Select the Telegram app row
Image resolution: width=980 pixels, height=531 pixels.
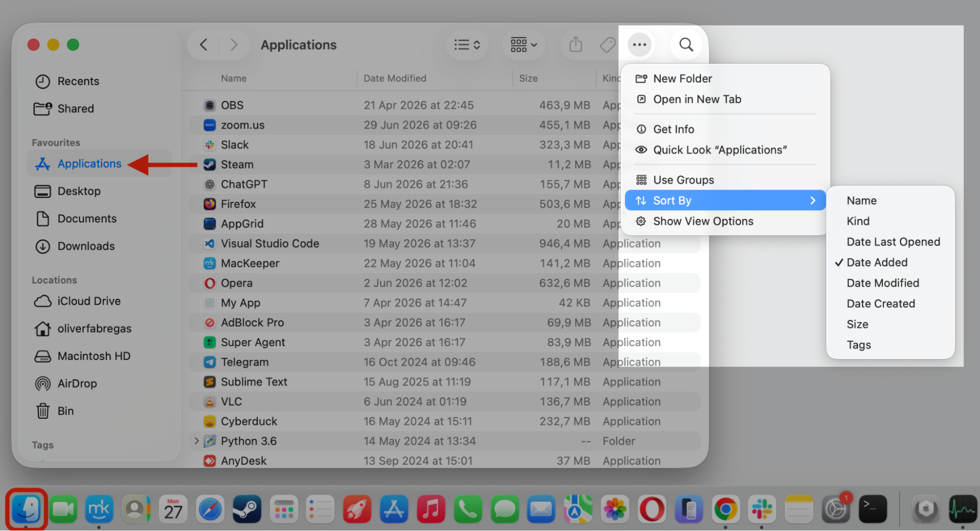(445, 362)
